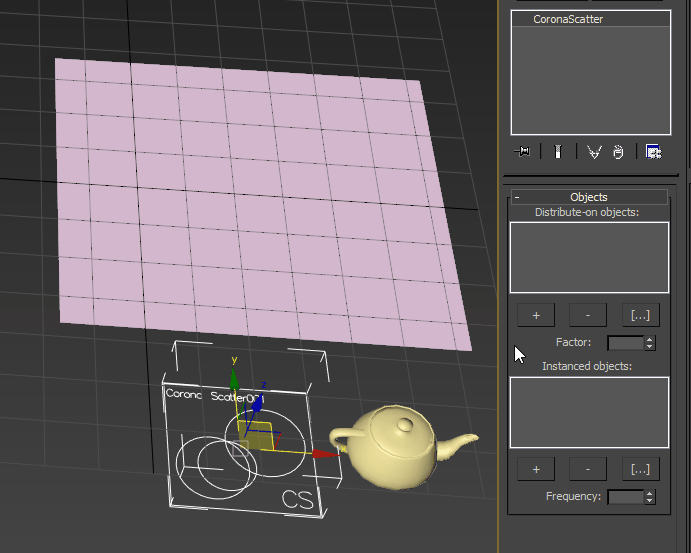Click the green Y axis gizmo arrow
The height and width of the screenshot is (553, 691).
[x=234, y=380]
